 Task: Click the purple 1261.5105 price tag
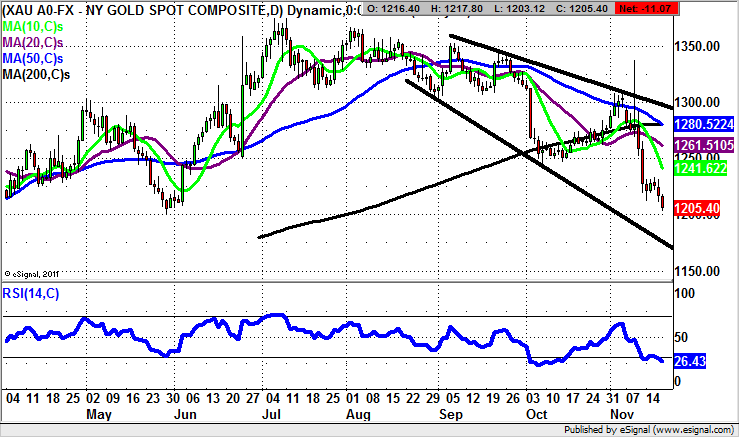(x=703, y=146)
